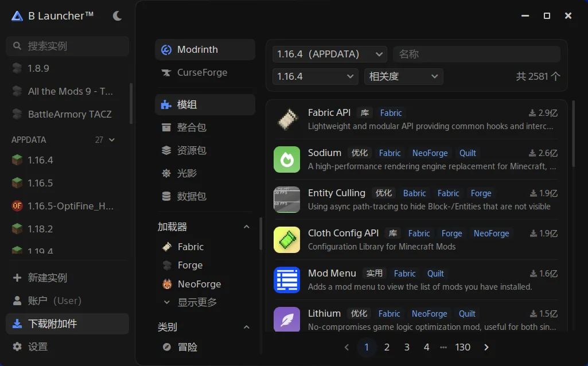
Task: Click the 设置 gear icon
Action: (17, 346)
